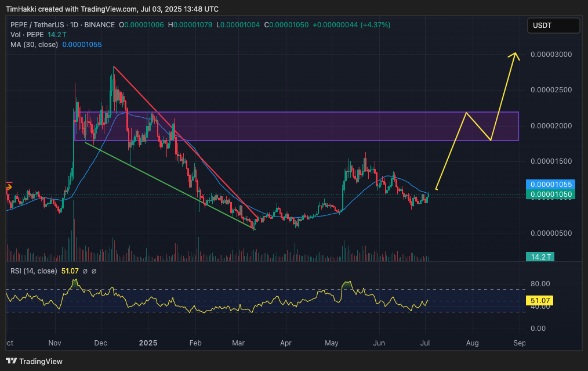Click the yellow 51.07 RSI axis label
This screenshot has height=371, width=588.
(x=540, y=300)
